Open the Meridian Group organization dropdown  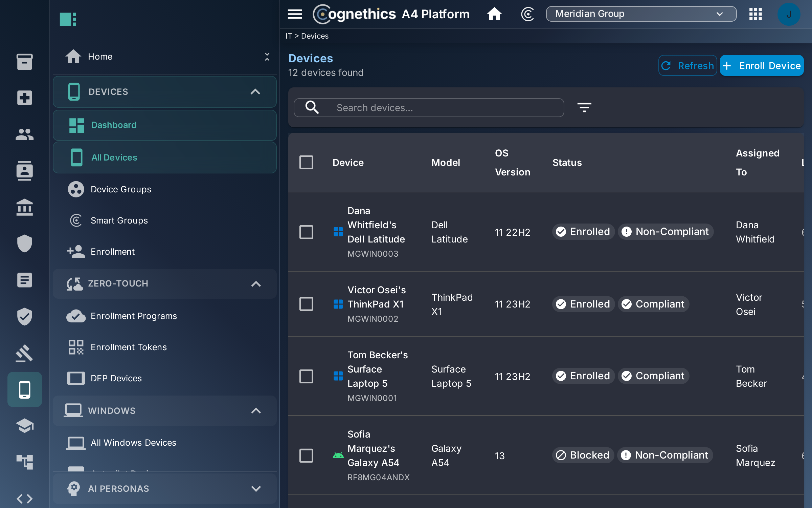coord(641,14)
